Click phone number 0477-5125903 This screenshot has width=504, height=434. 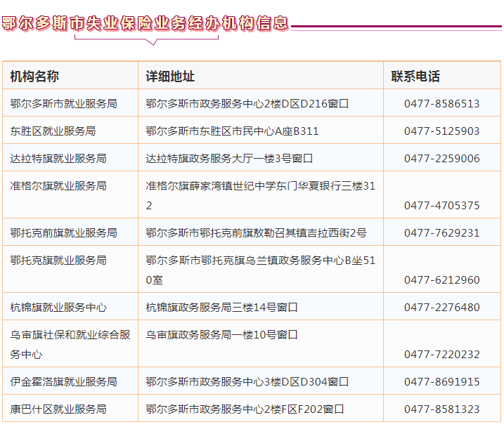(x=442, y=131)
